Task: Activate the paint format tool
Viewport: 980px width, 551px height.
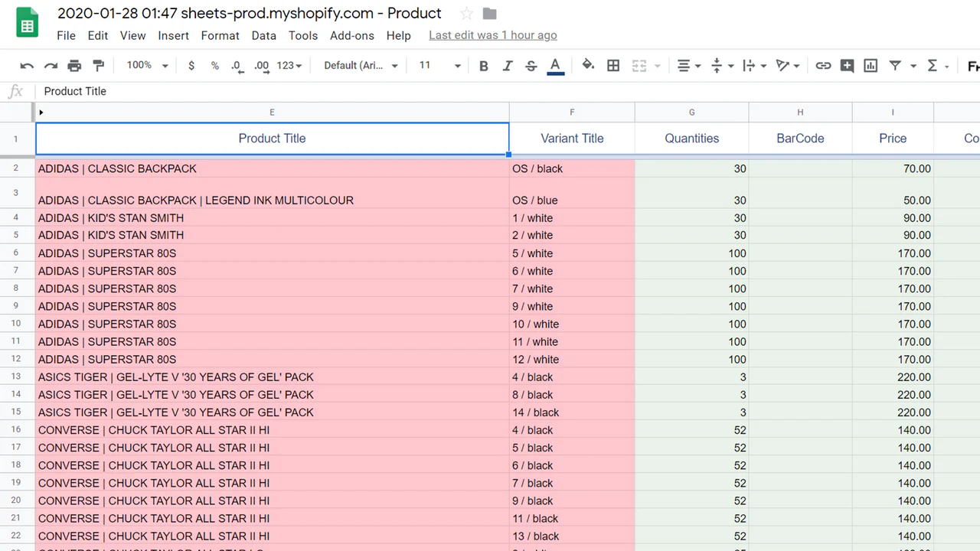Action: [x=98, y=66]
